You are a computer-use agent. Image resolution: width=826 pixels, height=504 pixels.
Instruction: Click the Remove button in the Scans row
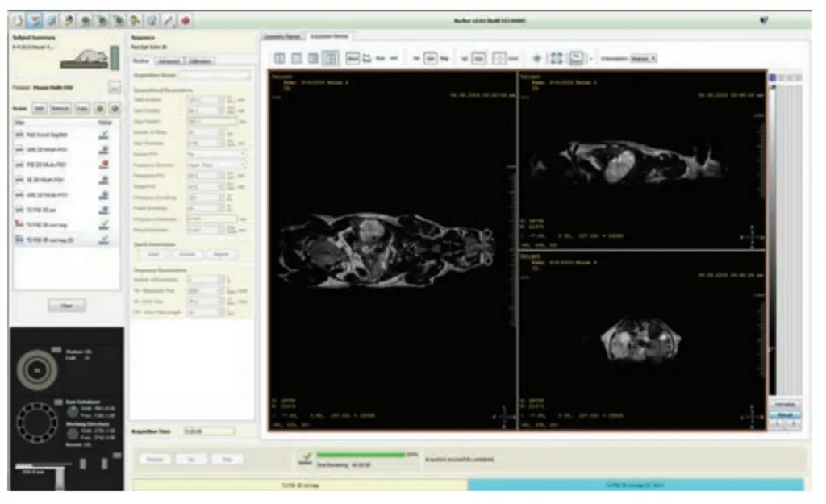[x=60, y=109]
